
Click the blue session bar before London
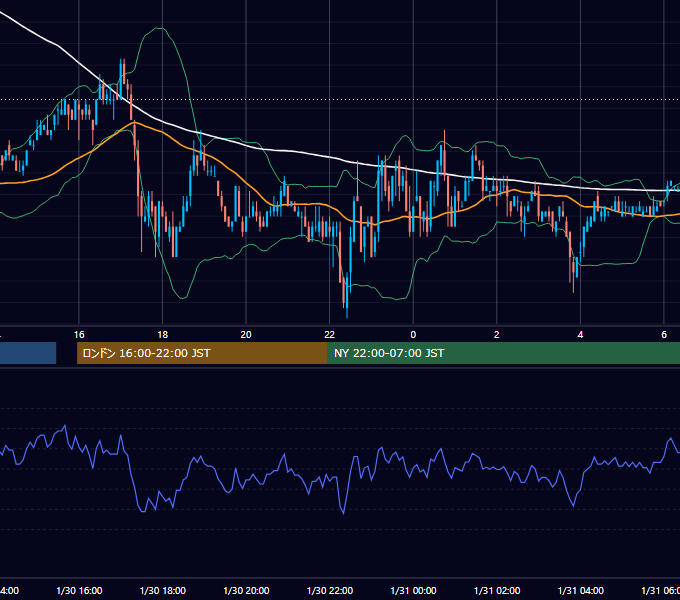coord(28,353)
